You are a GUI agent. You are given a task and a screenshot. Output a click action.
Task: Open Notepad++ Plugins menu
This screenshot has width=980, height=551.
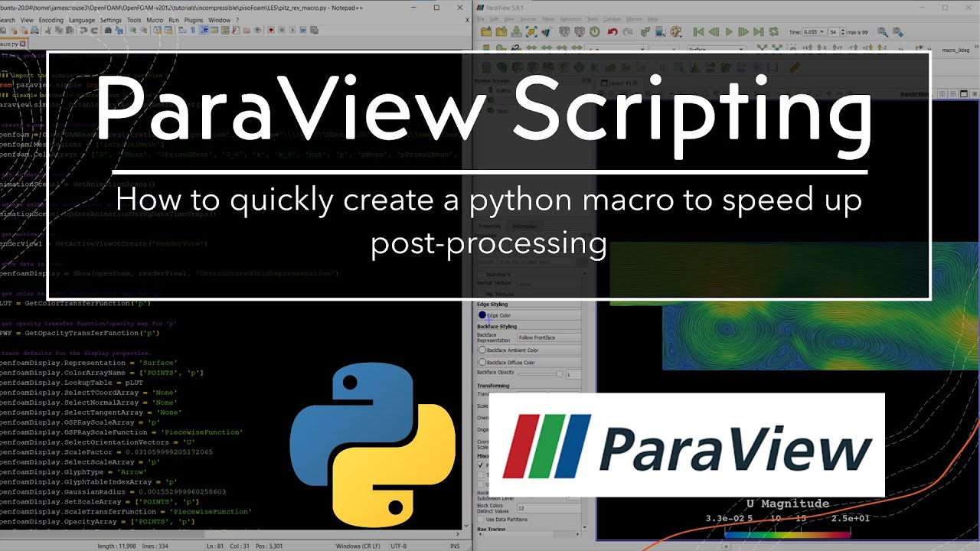(194, 20)
